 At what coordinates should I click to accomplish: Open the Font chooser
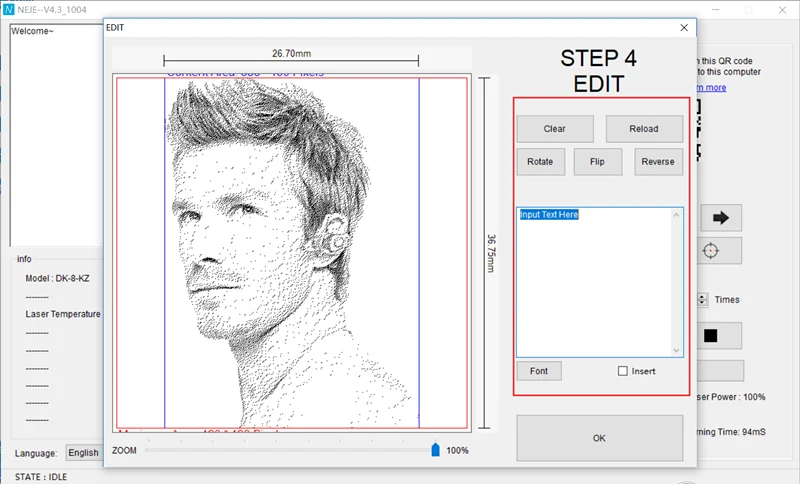(x=539, y=371)
